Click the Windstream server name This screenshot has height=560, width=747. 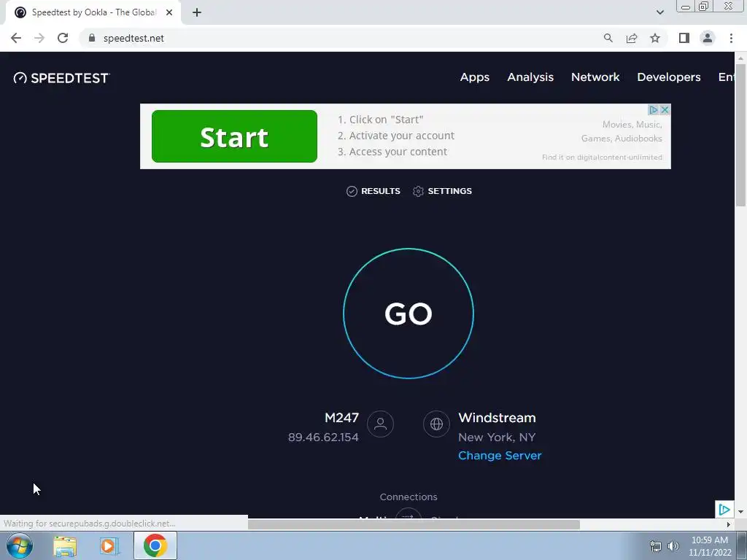pos(497,418)
